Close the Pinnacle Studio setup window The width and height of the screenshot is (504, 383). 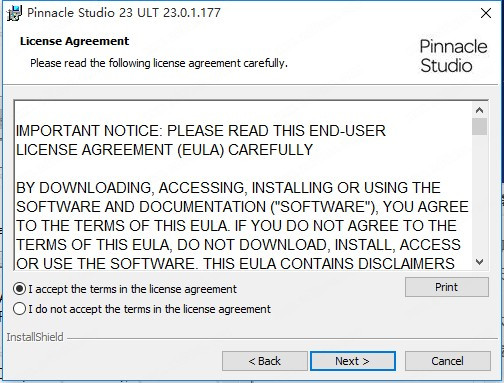(x=486, y=13)
